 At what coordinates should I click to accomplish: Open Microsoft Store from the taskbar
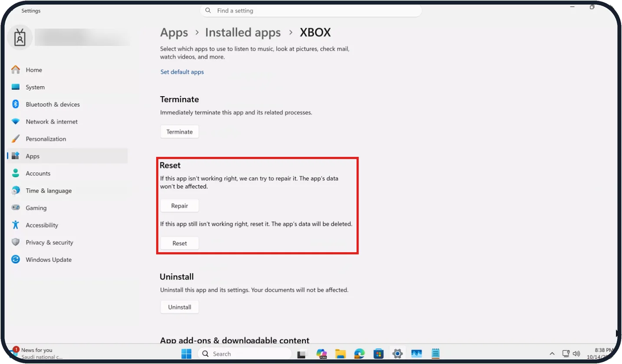pos(379,354)
